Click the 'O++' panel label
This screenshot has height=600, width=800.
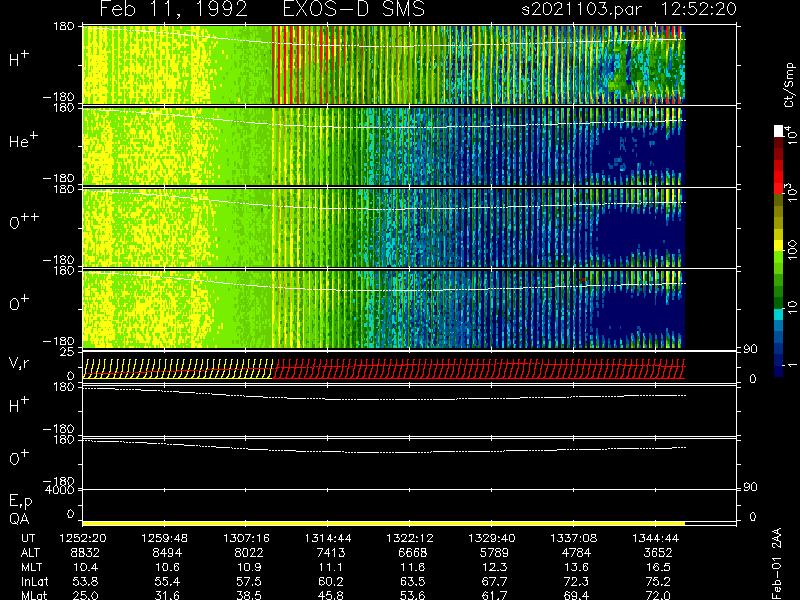[x=24, y=221]
